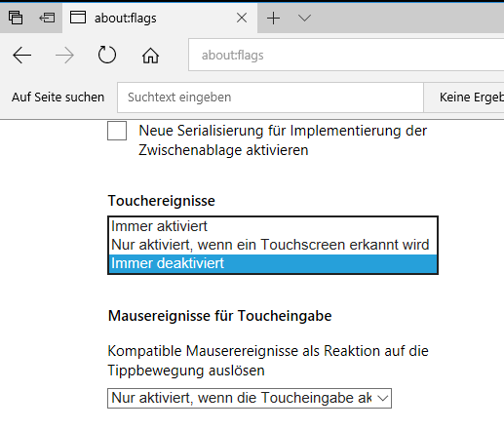Click the page icon on the about:flags tab
Screen dimensions: 504x430
coord(78,18)
